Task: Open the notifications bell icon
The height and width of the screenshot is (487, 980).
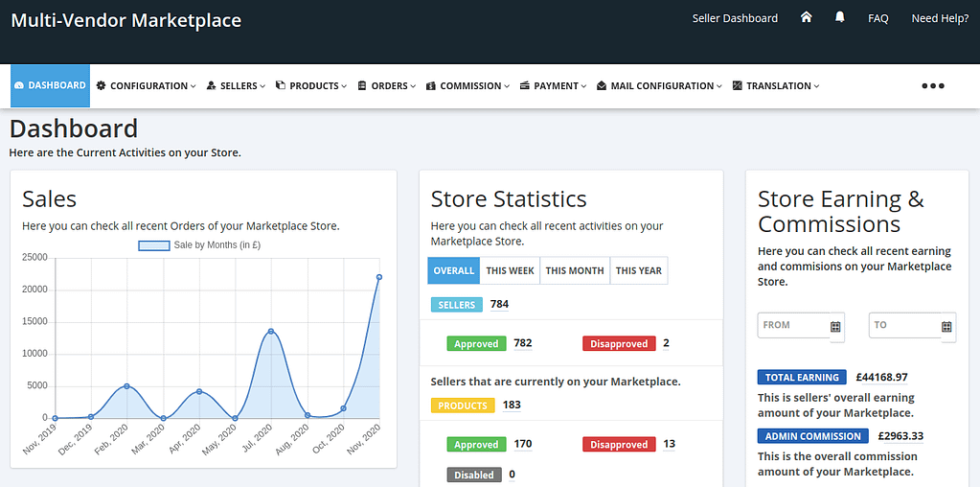Action: pos(840,17)
